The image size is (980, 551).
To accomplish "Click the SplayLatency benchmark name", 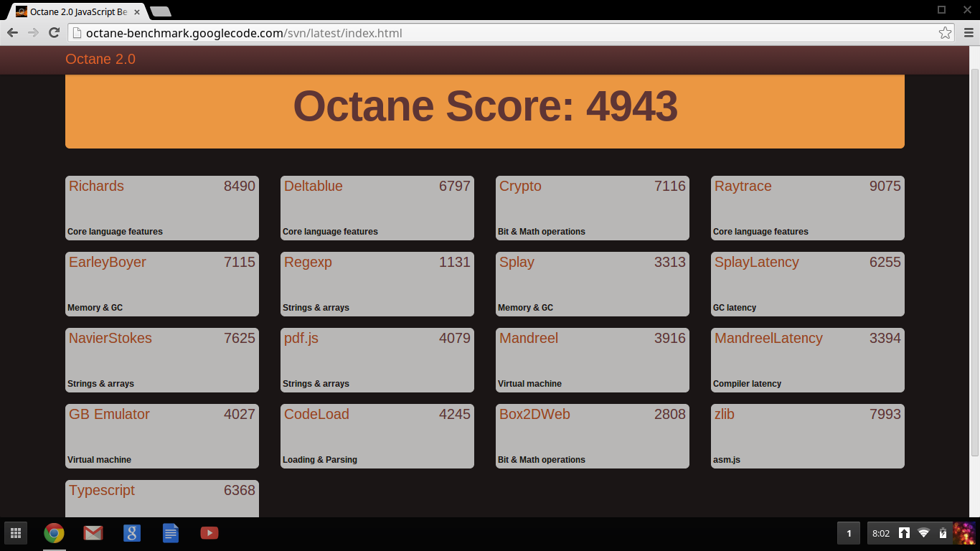I will coord(757,263).
